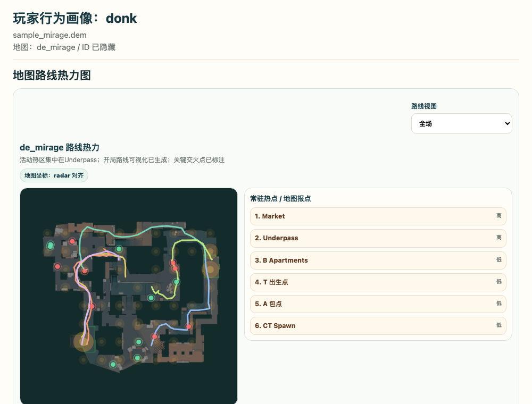Click the 高 level tag on Underpass row
The height and width of the screenshot is (404, 532).
click(499, 238)
